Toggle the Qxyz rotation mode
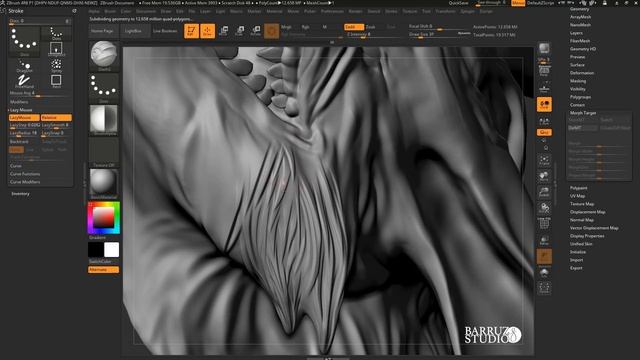640x360 pixels. point(544,133)
